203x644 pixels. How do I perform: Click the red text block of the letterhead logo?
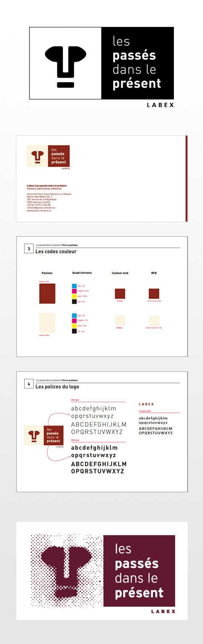59,156
